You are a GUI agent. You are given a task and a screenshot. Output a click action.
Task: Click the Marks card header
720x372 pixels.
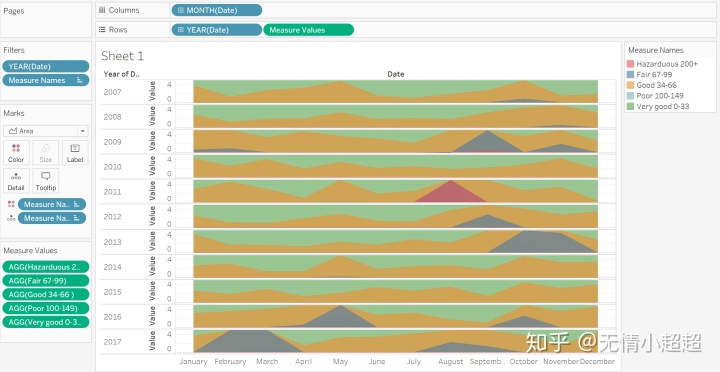(x=14, y=113)
